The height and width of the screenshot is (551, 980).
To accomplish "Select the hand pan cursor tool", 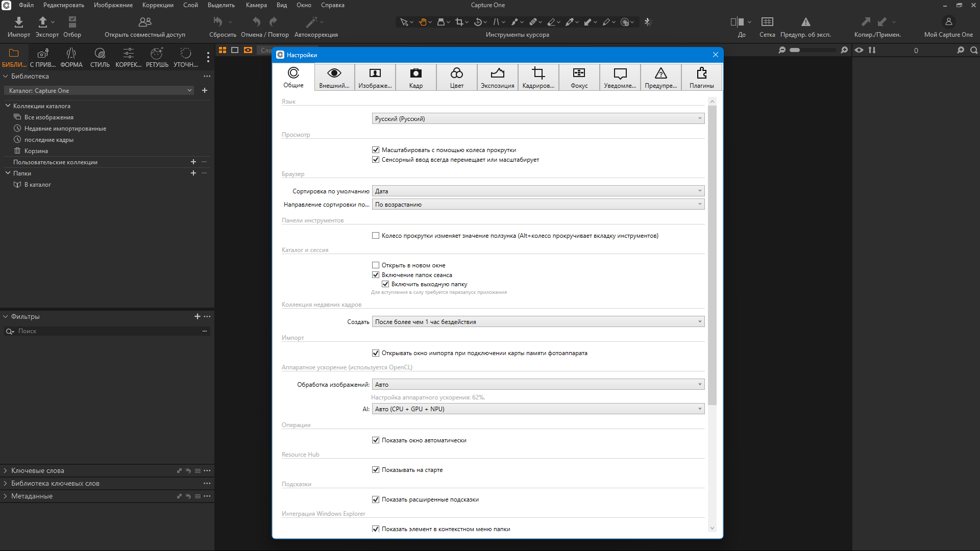I will 423,22.
